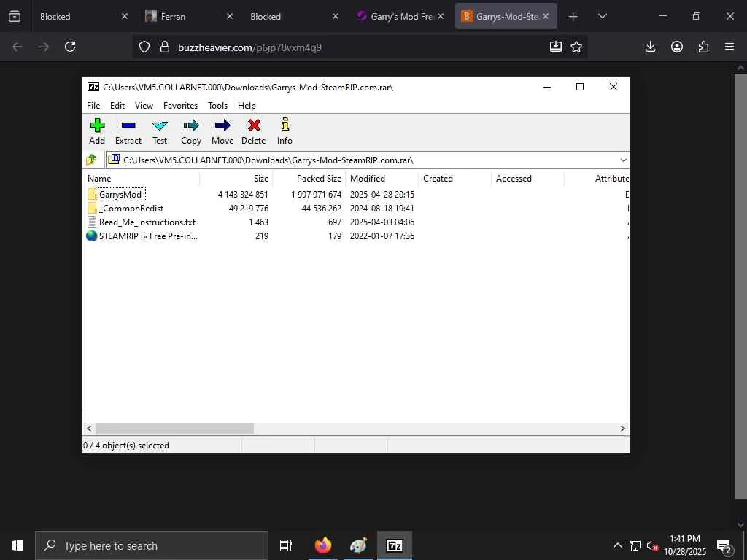747x560 pixels.
Task: Open the Favorites menu
Action: point(180,105)
